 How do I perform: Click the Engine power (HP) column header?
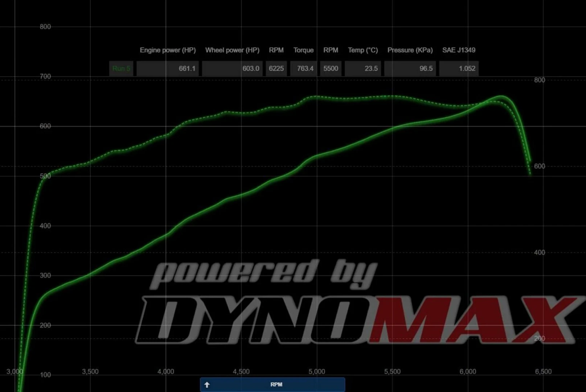tap(168, 50)
